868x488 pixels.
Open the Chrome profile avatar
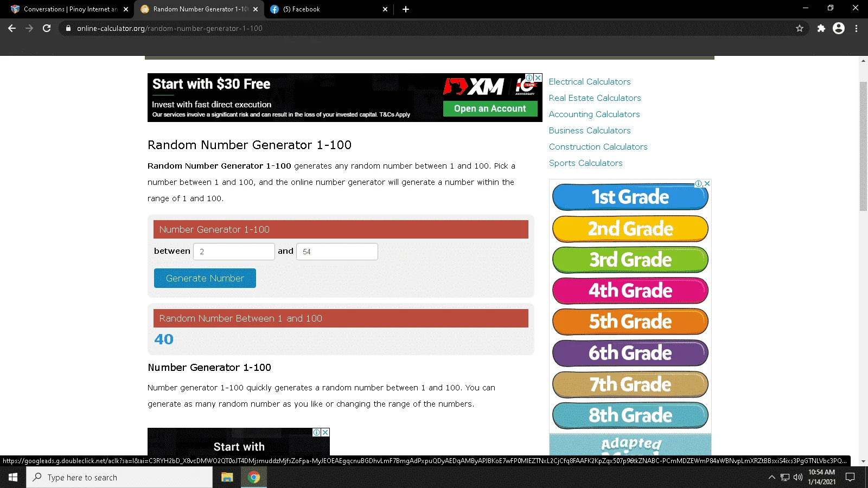point(839,28)
